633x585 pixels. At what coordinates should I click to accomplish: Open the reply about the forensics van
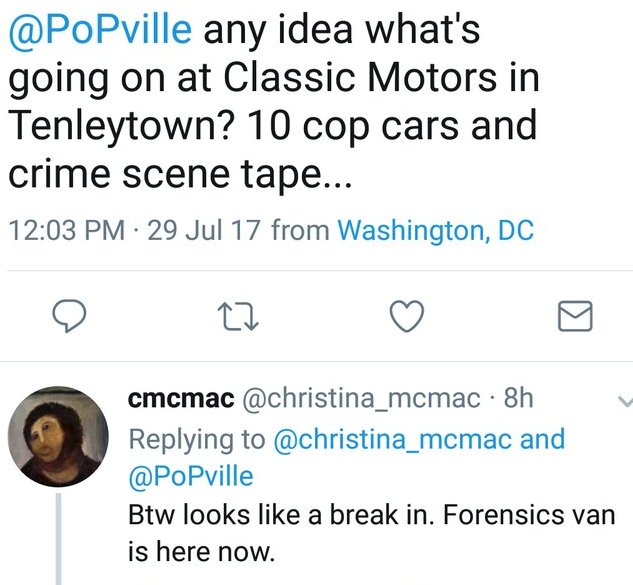370,533
